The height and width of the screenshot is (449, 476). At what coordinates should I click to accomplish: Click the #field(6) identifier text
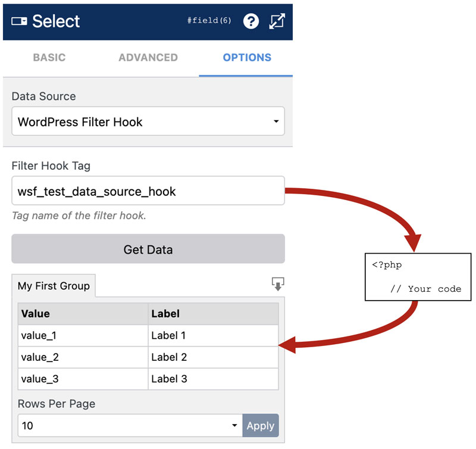click(209, 21)
